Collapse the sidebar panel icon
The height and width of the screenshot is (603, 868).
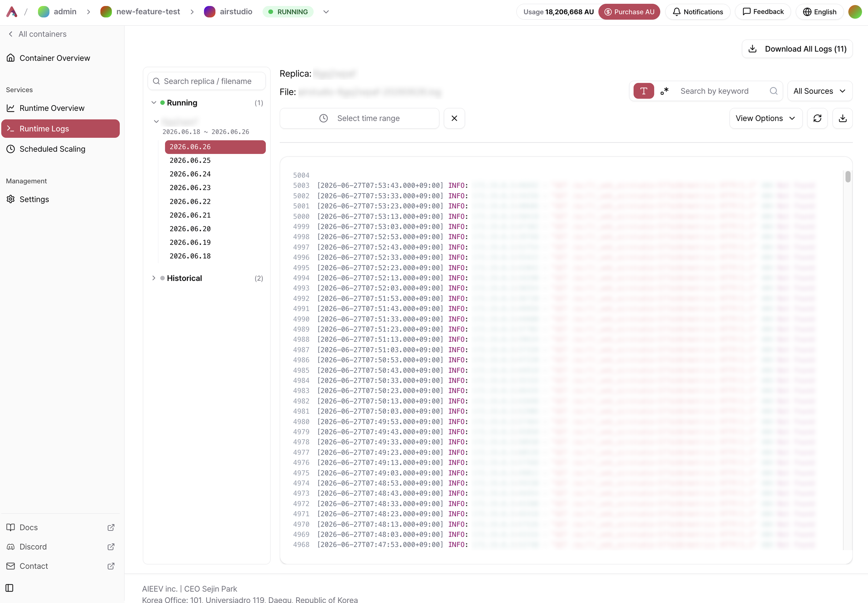point(10,588)
